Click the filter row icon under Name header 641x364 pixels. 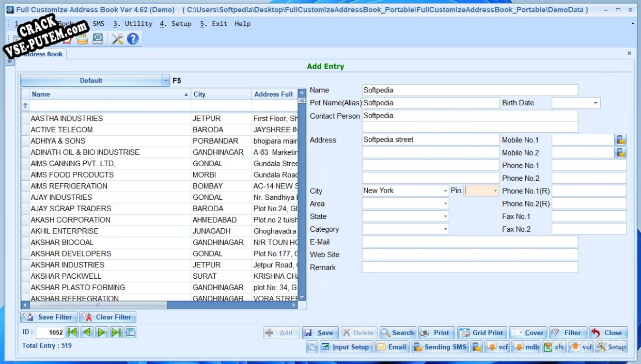tap(25, 105)
